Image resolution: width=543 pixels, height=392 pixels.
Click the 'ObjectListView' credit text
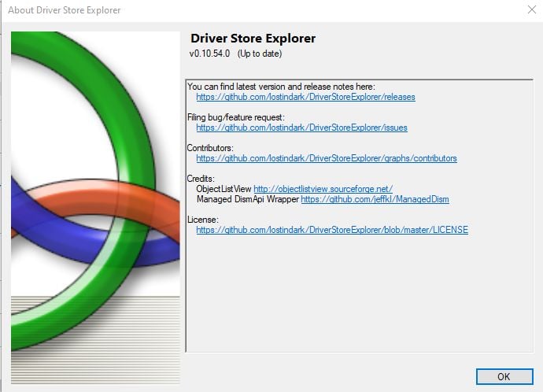[223, 189]
